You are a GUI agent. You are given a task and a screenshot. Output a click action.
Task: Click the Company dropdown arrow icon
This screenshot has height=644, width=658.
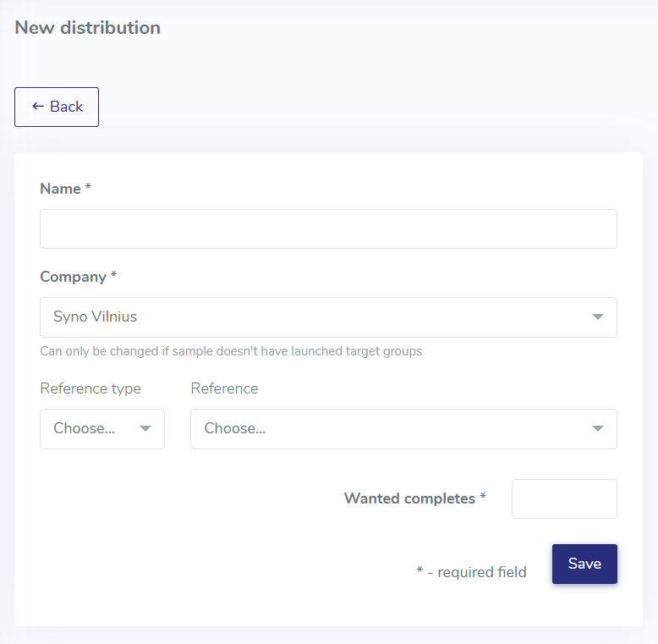(598, 317)
